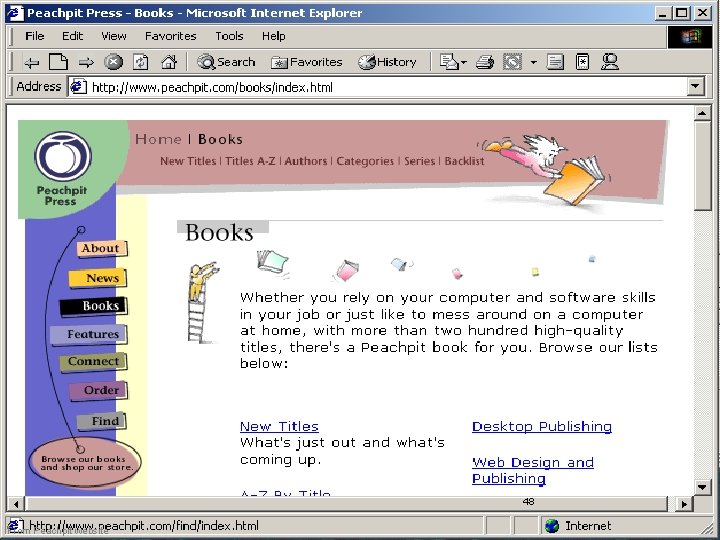The image size is (720, 540).
Task: Click the flying character with book illustration
Action: coord(546,169)
